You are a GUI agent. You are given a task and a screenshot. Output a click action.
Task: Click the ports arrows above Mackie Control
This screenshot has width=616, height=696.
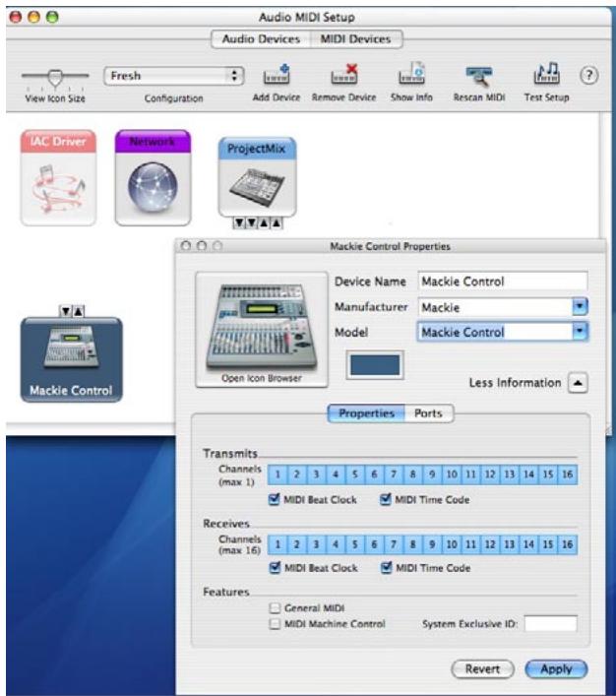click(x=72, y=311)
